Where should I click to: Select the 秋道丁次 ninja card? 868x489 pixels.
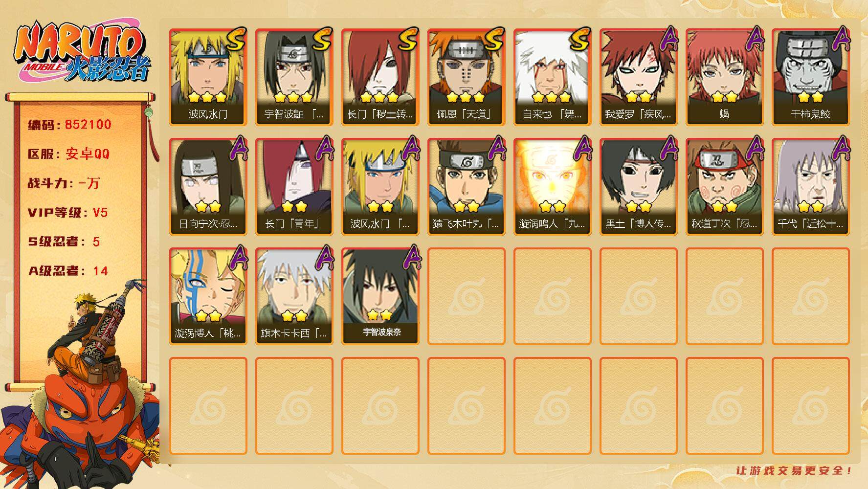pyautogui.click(x=724, y=186)
